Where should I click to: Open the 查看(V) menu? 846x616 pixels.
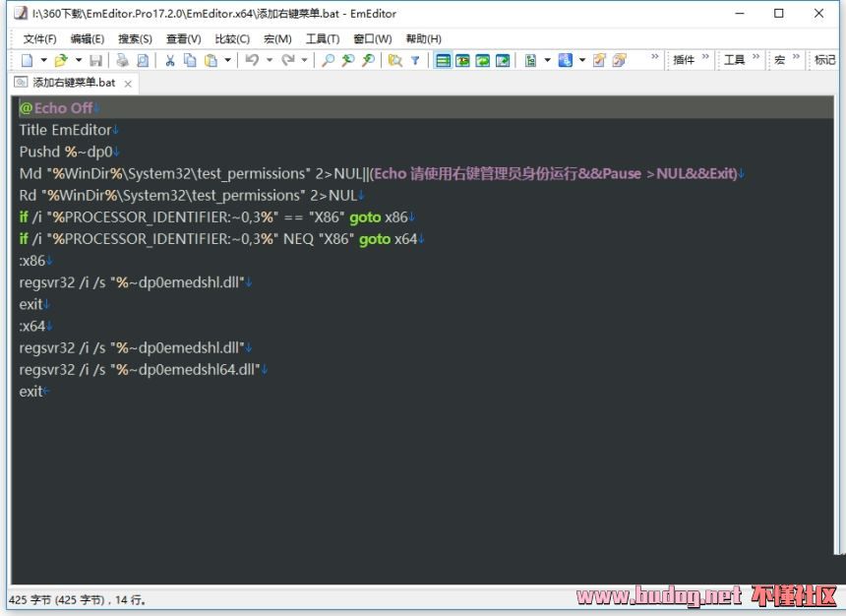[x=183, y=39]
